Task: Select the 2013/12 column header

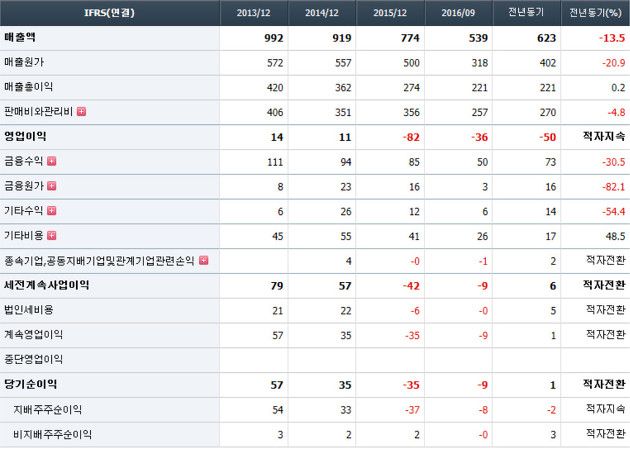Action: click(x=254, y=12)
